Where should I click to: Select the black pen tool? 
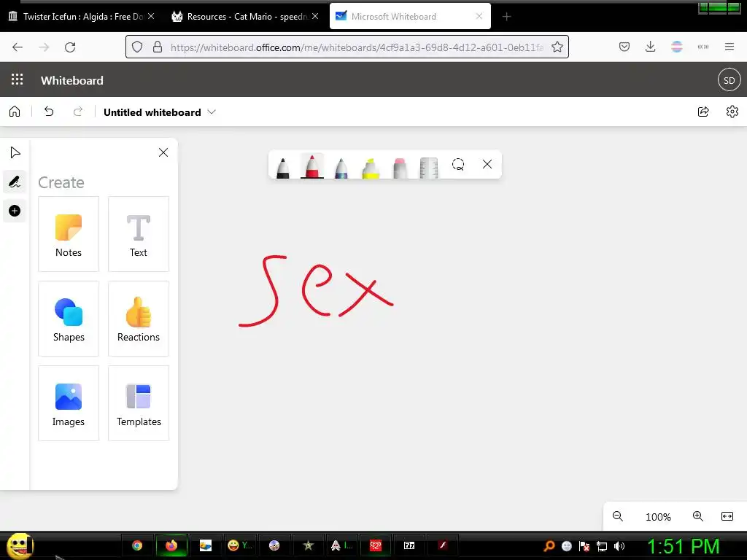coord(282,167)
